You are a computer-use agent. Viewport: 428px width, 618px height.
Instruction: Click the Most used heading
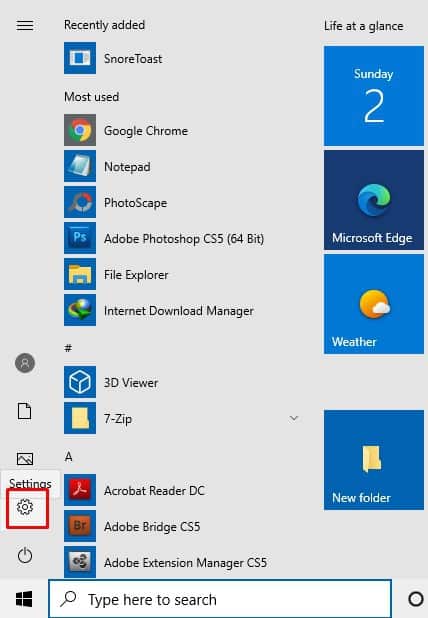click(x=91, y=97)
